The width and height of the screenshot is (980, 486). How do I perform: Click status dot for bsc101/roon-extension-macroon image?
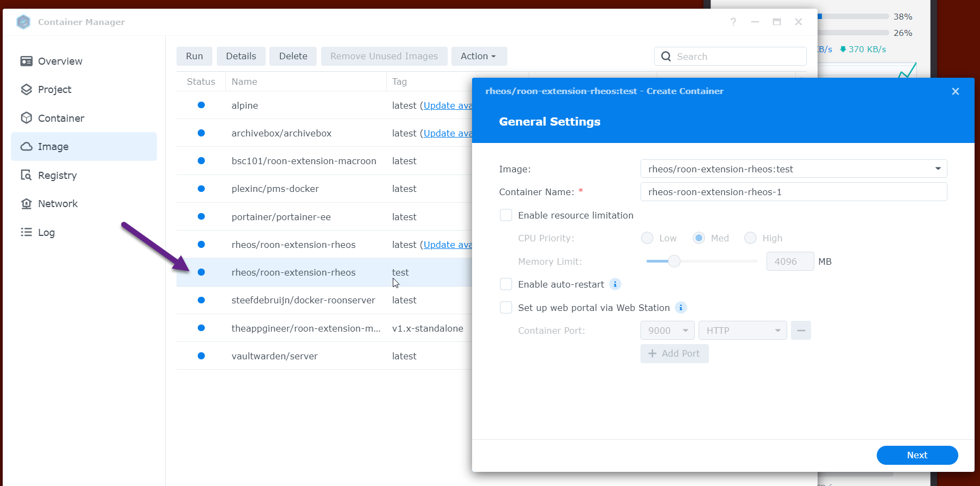202,160
